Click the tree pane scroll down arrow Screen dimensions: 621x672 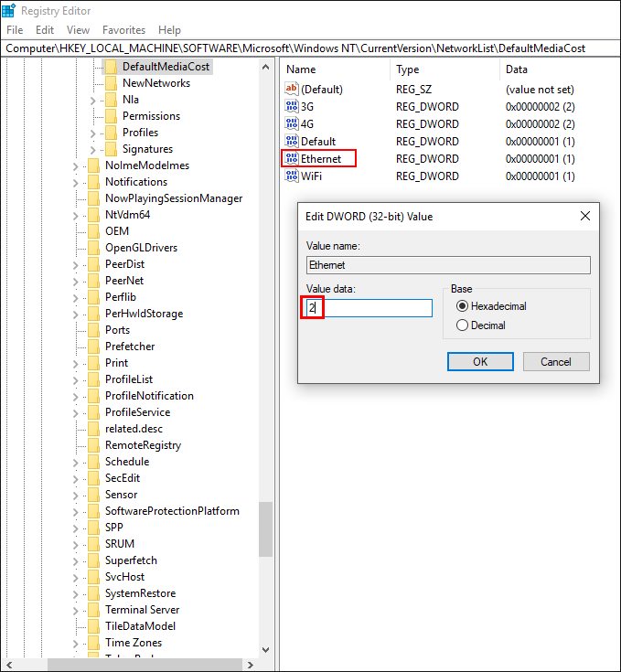pos(266,650)
